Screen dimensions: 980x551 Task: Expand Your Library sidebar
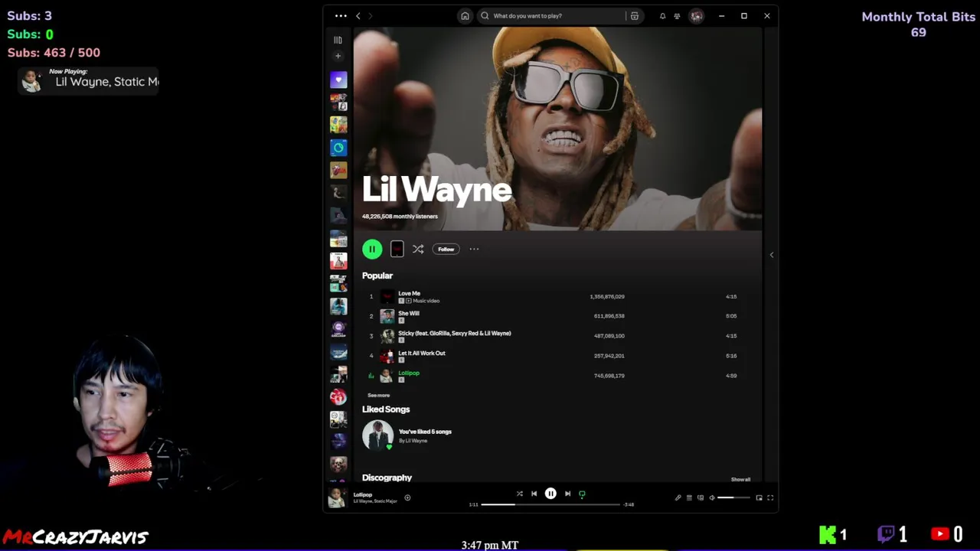pyautogui.click(x=338, y=40)
